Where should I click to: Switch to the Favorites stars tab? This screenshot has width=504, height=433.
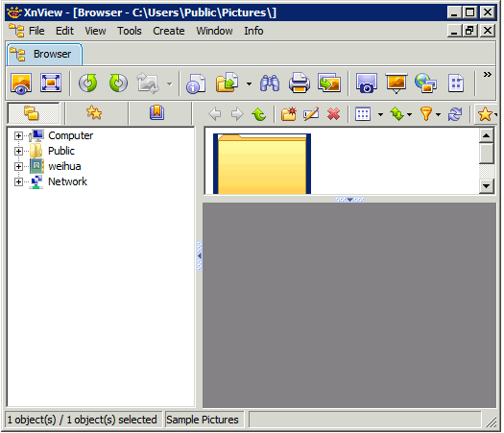click(x=94, y=113)
